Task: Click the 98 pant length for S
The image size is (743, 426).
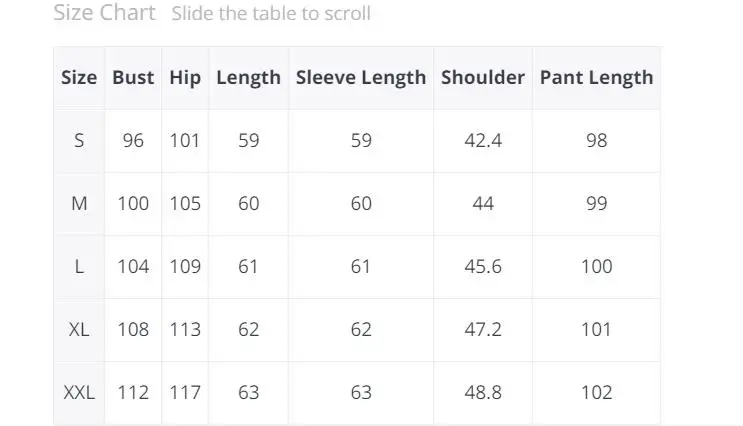Action: [596, 141]
